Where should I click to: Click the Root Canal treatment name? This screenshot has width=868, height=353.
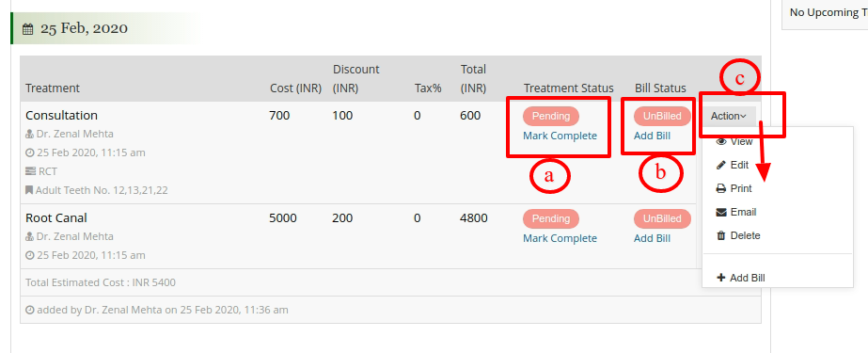pos(55,217)
